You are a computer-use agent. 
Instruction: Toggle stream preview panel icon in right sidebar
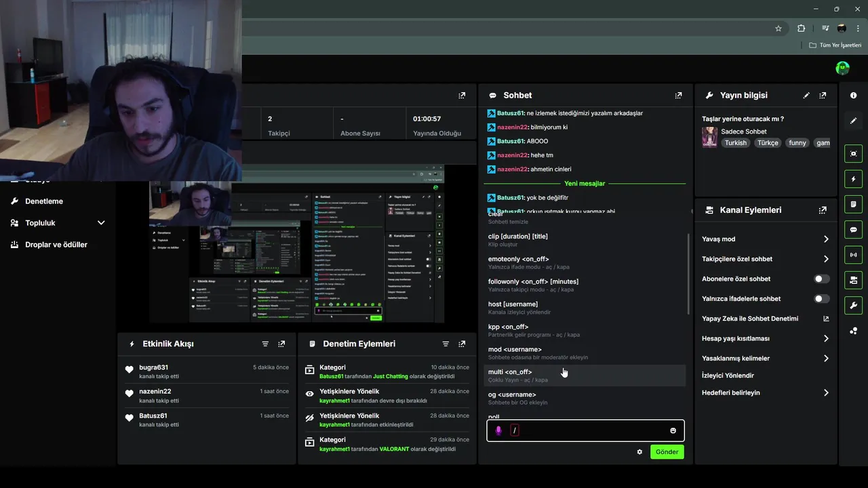pyautogui.click(x=853, y=154)
